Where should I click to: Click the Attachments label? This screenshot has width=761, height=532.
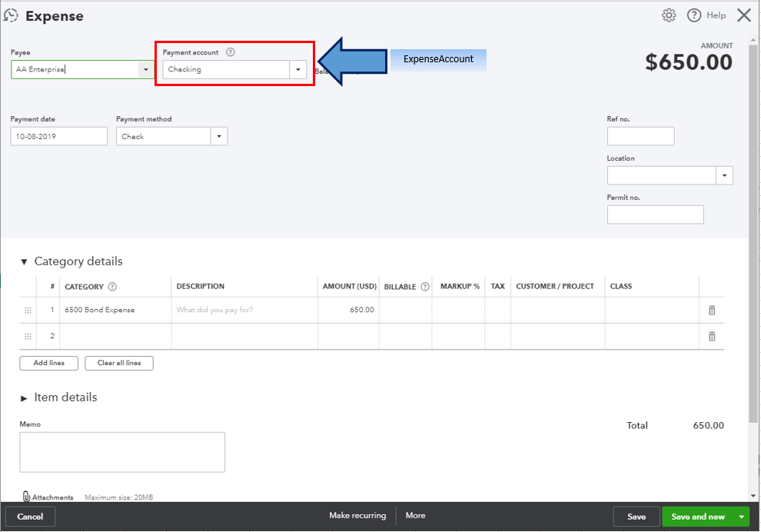52,497
